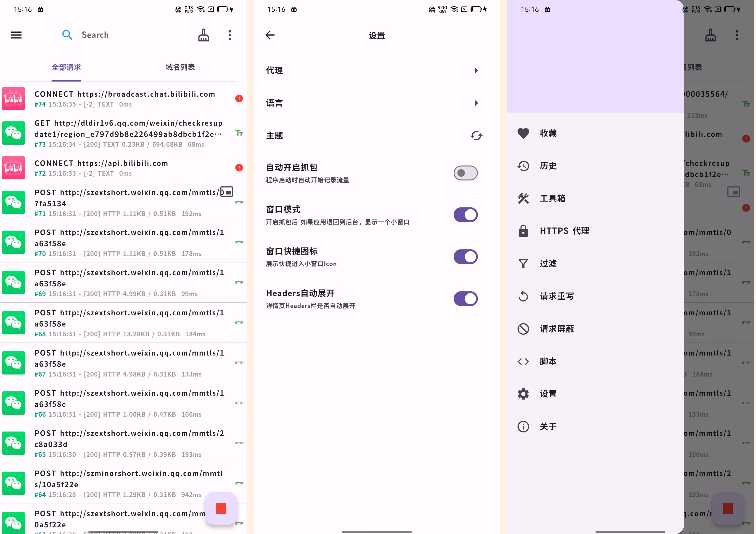Open CONNECT api.bilibili.com request #72

(124, 168)
